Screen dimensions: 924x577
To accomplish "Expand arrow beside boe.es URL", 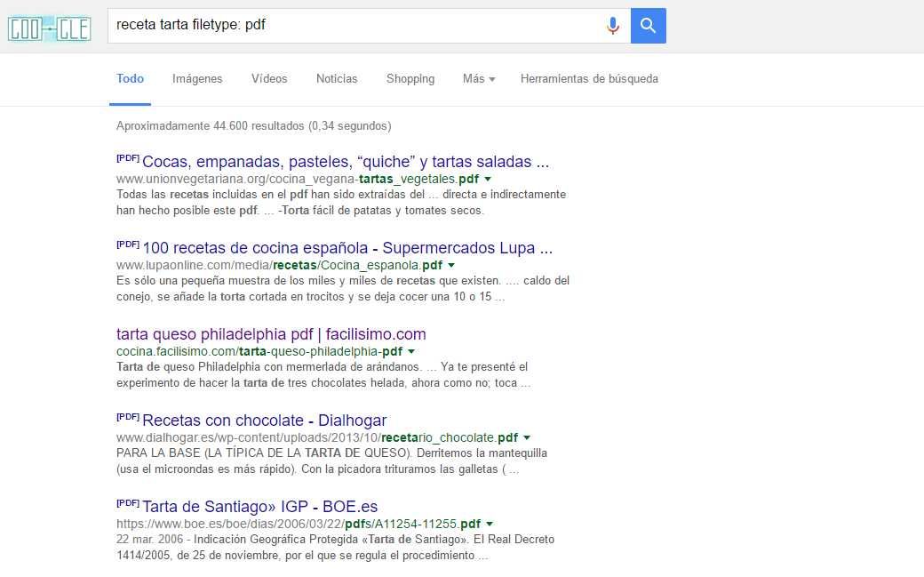I will pyautogui.click(x=490, y=524).
